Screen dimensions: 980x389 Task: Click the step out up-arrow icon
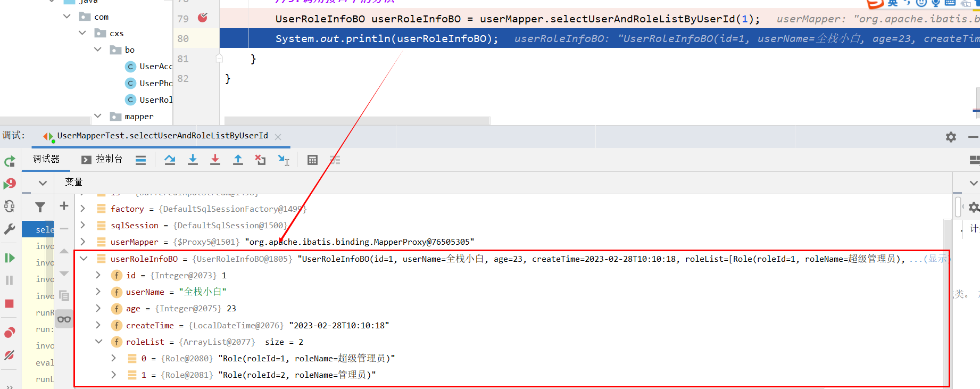point(238,160)
